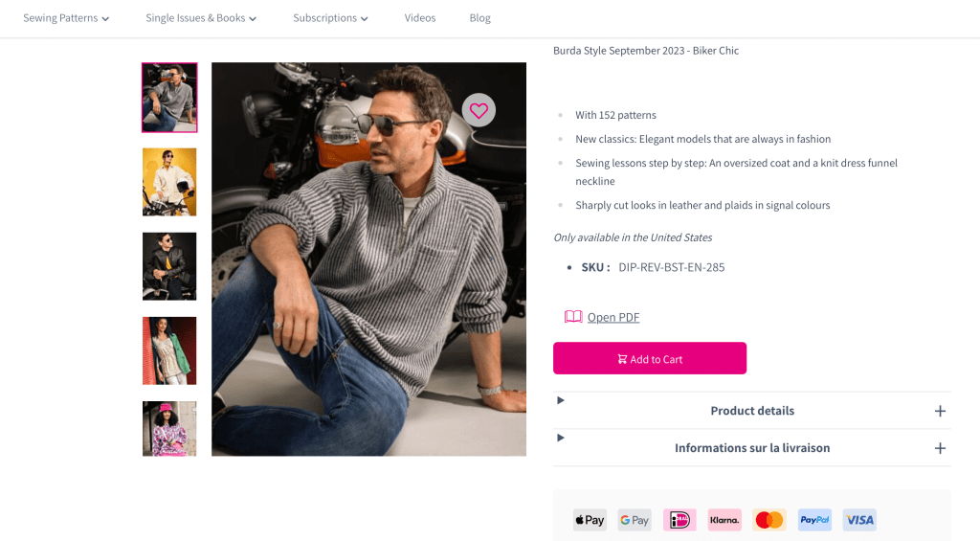Screen dimensions: 980x541
Task: Click the heart wishlist icon on photo
Action: click(479, 110)
